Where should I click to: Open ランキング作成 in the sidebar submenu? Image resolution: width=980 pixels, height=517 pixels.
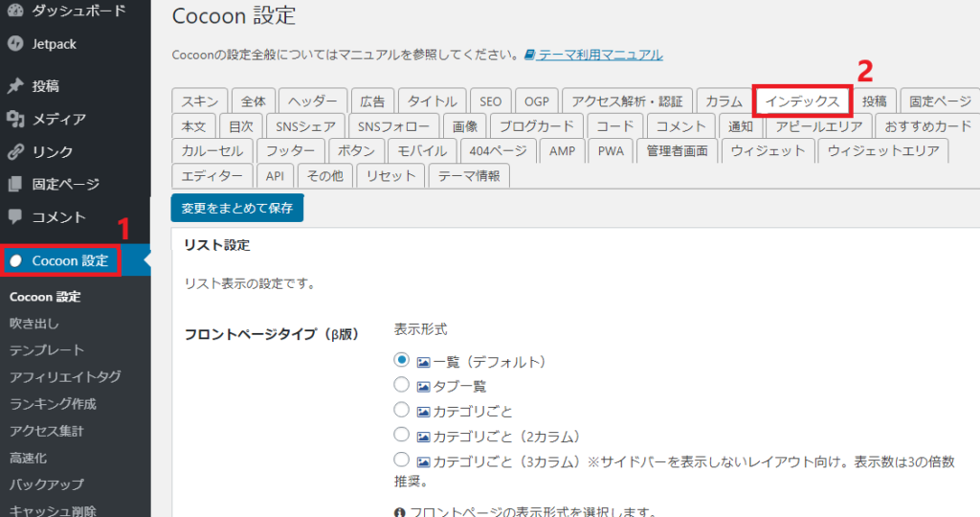(54, 404)
